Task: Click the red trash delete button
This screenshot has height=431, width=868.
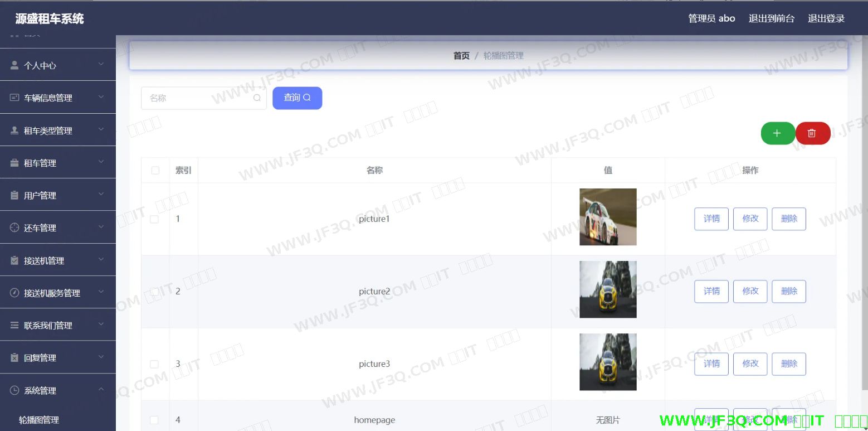Action: pos(812,133)
